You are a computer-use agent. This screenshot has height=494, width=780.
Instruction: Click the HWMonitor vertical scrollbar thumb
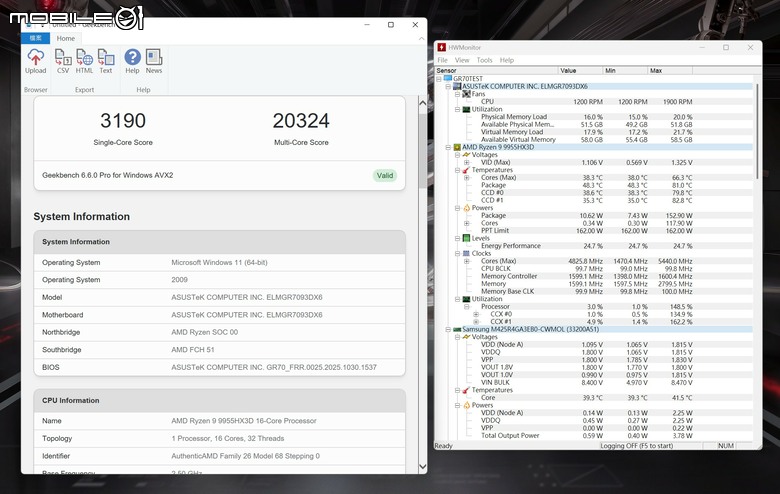pyautogui.click(x=757, y=132)
